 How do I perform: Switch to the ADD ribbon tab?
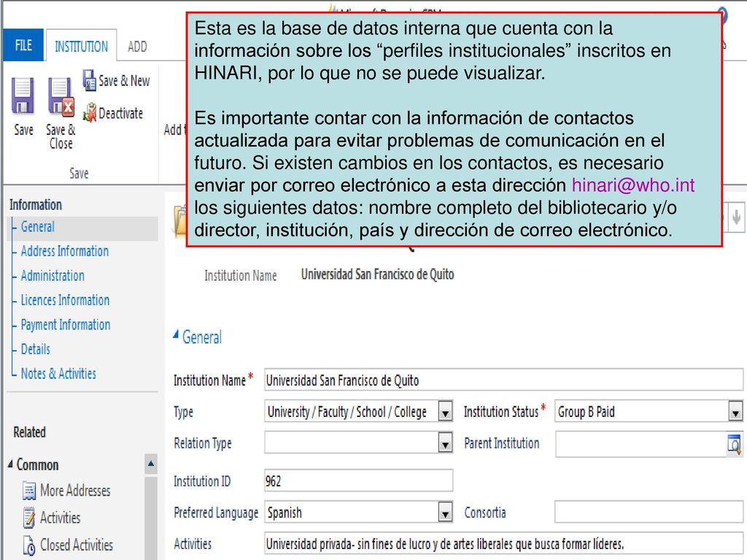[137, 46]
